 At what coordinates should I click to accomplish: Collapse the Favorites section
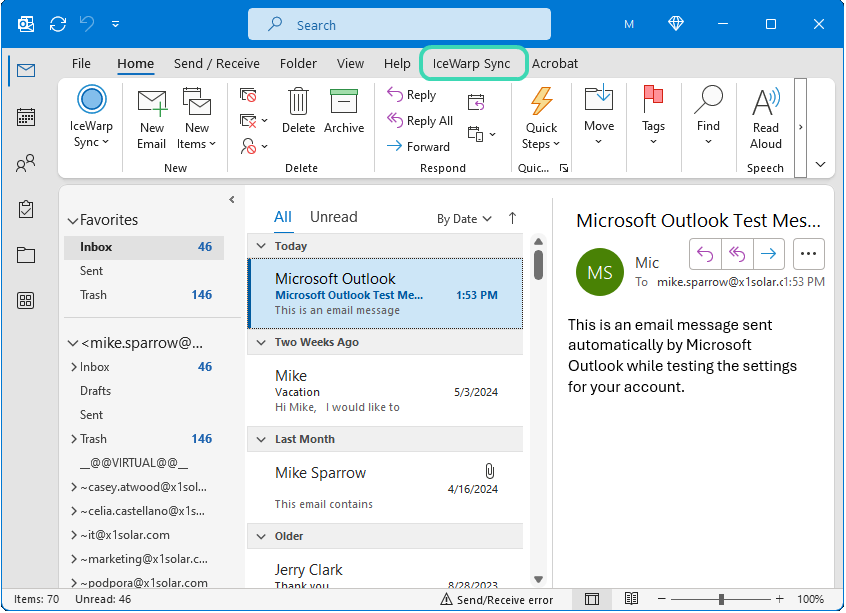tap(73, 221)
